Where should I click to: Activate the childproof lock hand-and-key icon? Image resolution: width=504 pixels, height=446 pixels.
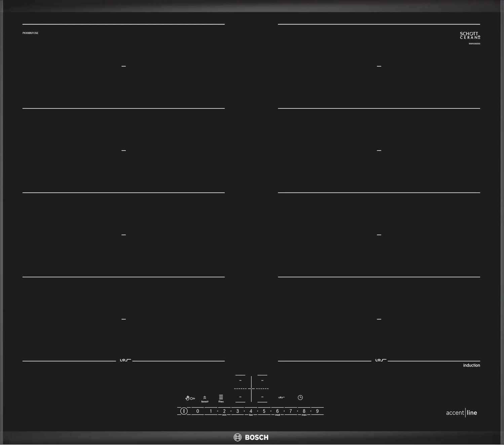point(190,399)
